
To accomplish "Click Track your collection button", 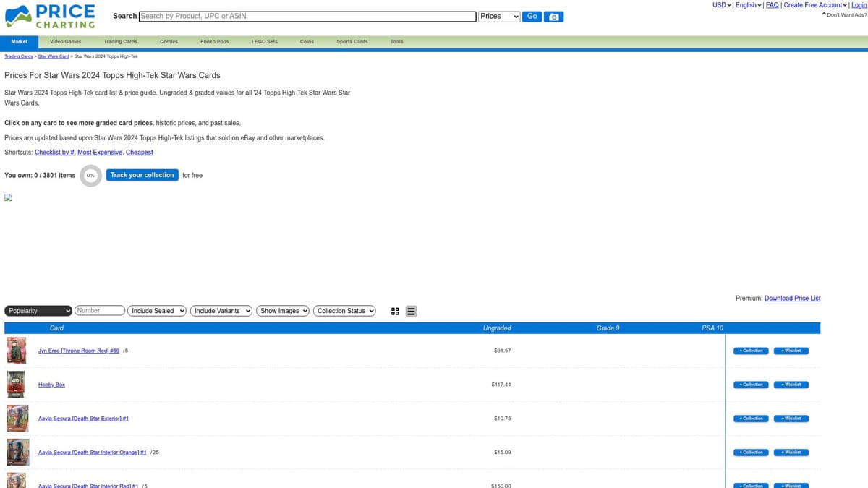I will [142, 175].
